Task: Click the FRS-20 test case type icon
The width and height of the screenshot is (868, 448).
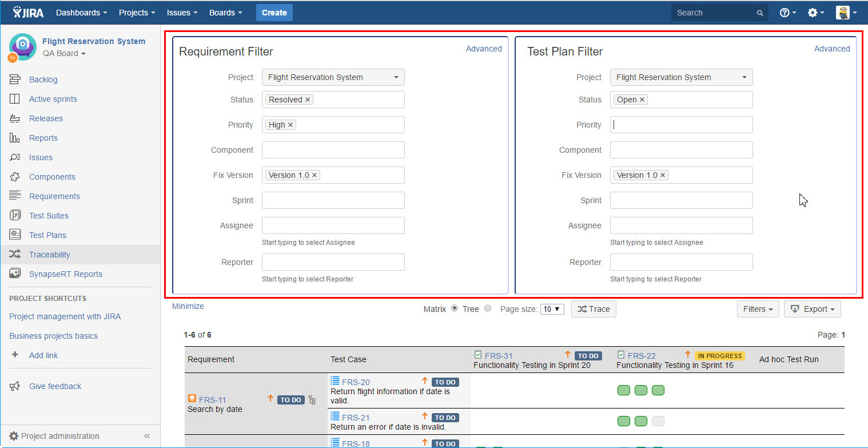Action: pos(335,382)
